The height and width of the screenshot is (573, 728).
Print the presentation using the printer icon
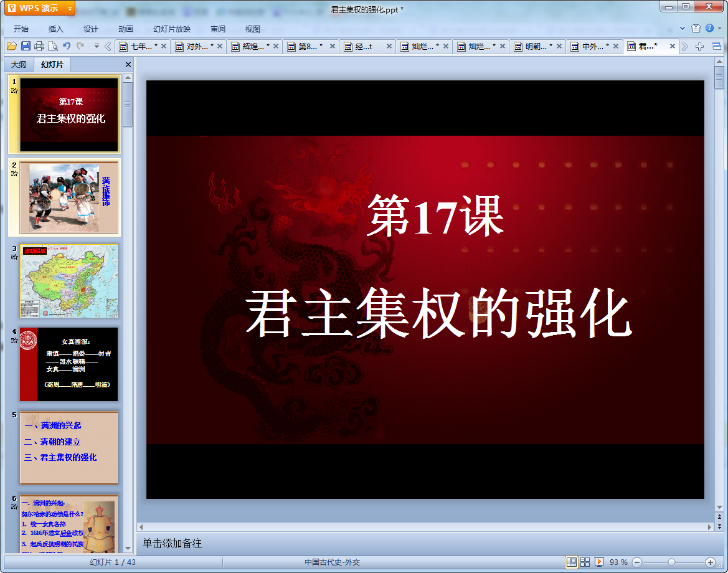(39, 46)
